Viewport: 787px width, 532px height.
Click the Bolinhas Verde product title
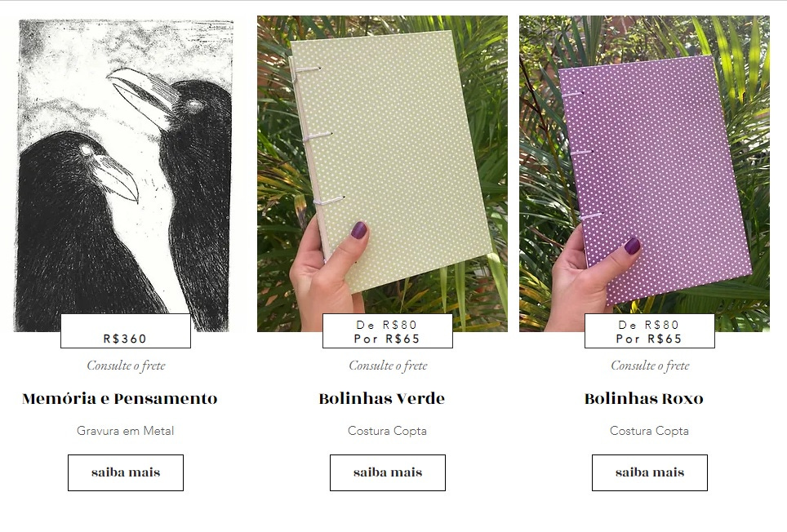[x=381, y=399]
